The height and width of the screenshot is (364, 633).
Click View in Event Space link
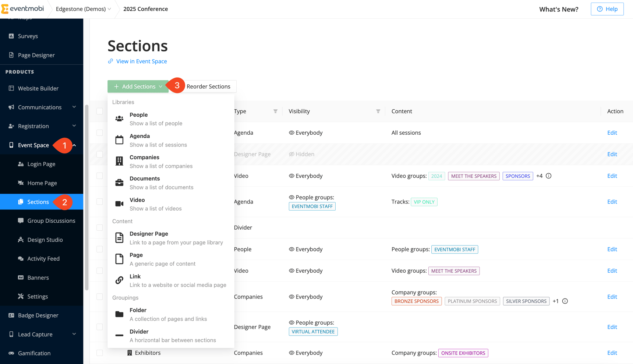(x=141, y=61)
